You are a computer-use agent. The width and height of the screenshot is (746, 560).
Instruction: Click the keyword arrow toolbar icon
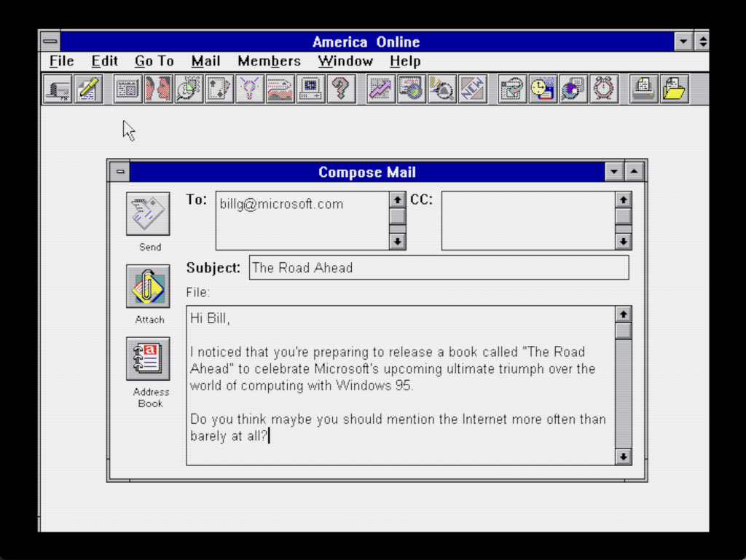click(x=512, y=89)
